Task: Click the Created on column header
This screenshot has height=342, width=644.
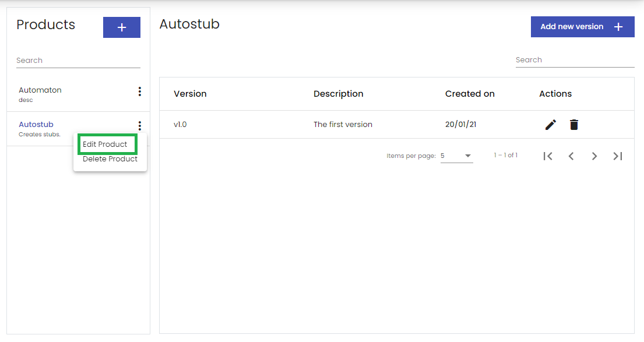Action: coord(470,94)
